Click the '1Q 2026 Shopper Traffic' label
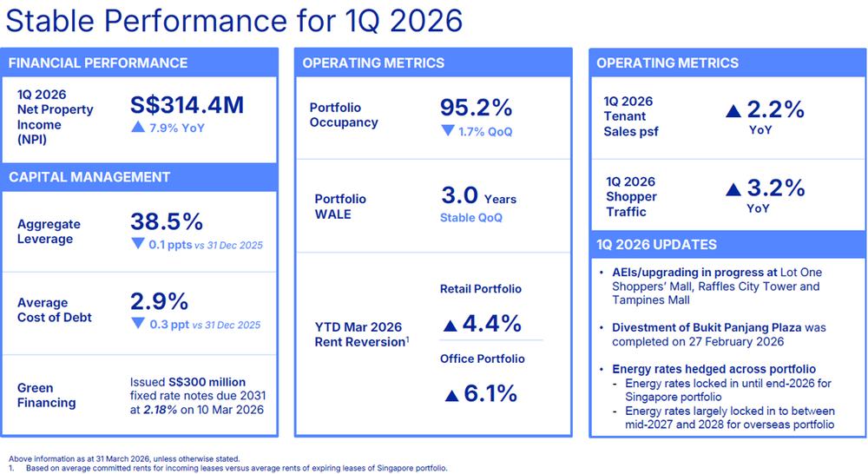 632,196
